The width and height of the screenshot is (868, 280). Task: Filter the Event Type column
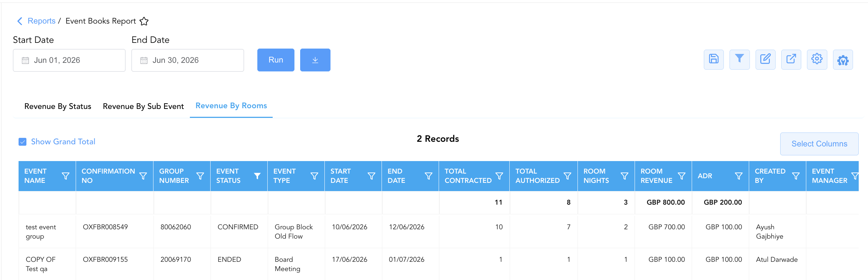(314, 176)
